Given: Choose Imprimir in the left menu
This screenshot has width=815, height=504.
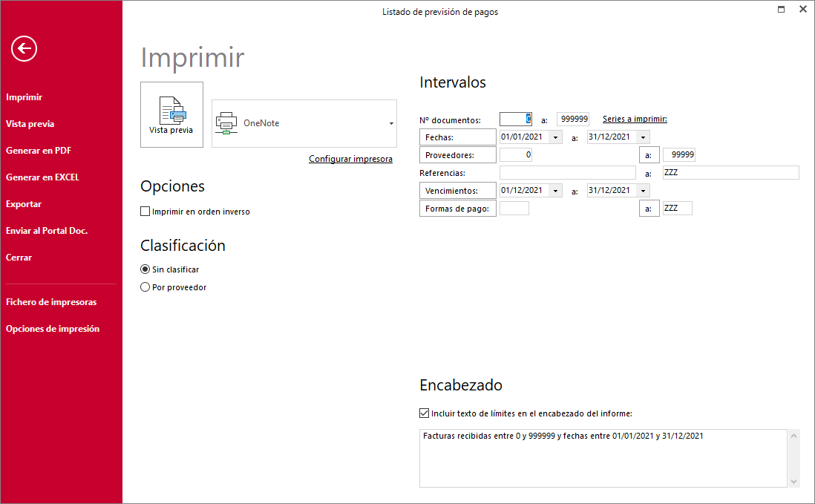Looking at the screenshot, I should 24,97.
